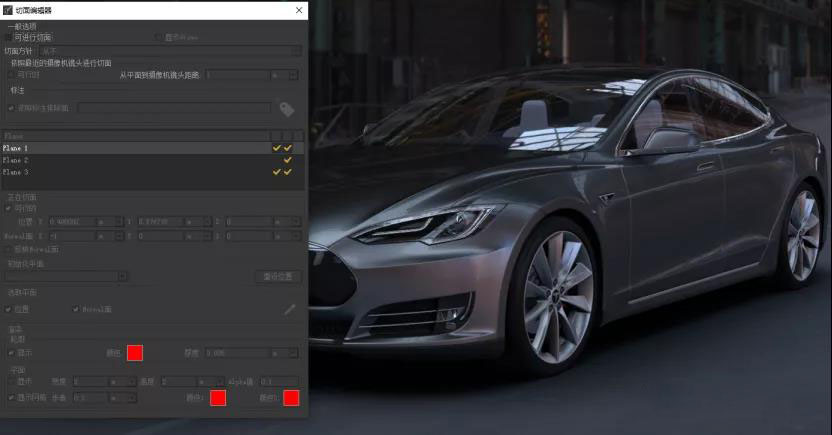The width and height of the screenshot is (832, 435).
Task: Toggle the contour 显示 checkbox
Action: (11, 353)
